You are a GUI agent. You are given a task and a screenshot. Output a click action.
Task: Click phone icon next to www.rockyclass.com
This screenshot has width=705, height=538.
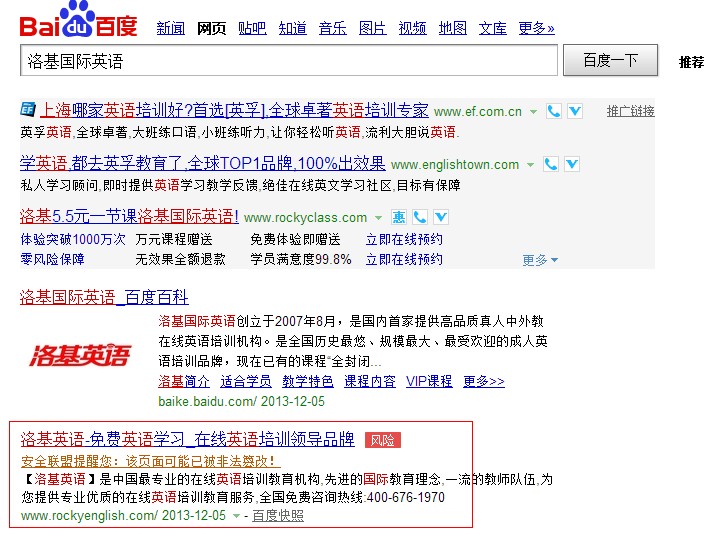click(x=420, y=218)
